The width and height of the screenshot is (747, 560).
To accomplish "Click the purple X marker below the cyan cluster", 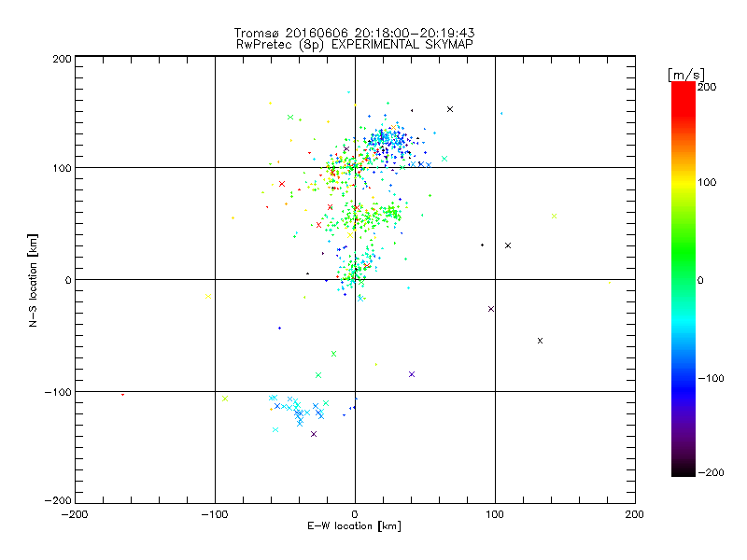I will point(314,434).
